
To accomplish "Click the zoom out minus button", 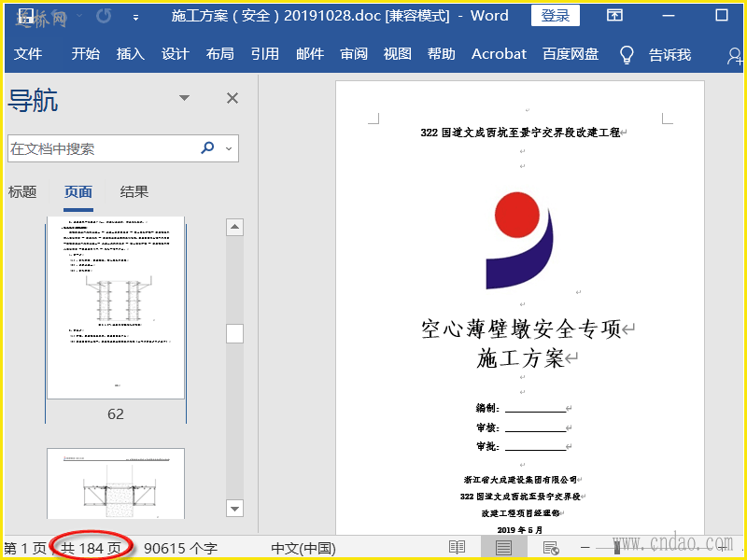I will (x=585, y=548).
